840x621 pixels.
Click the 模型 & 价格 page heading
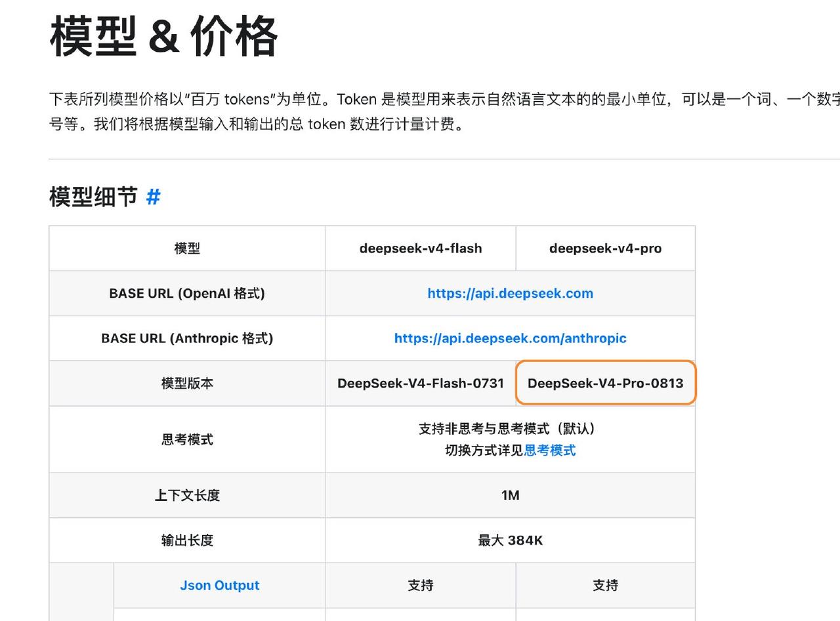coord(163,36)
